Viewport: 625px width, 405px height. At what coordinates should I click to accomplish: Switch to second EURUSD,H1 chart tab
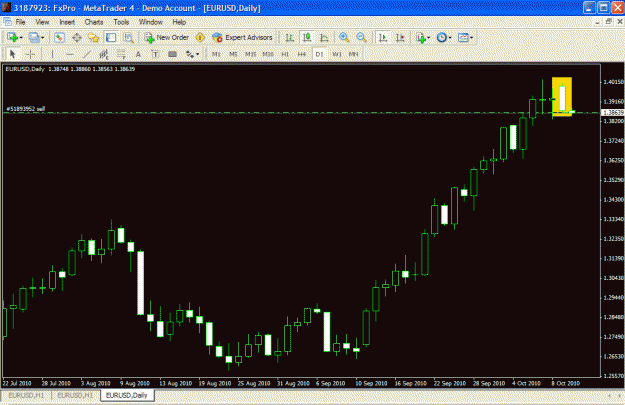pos(75,395)
